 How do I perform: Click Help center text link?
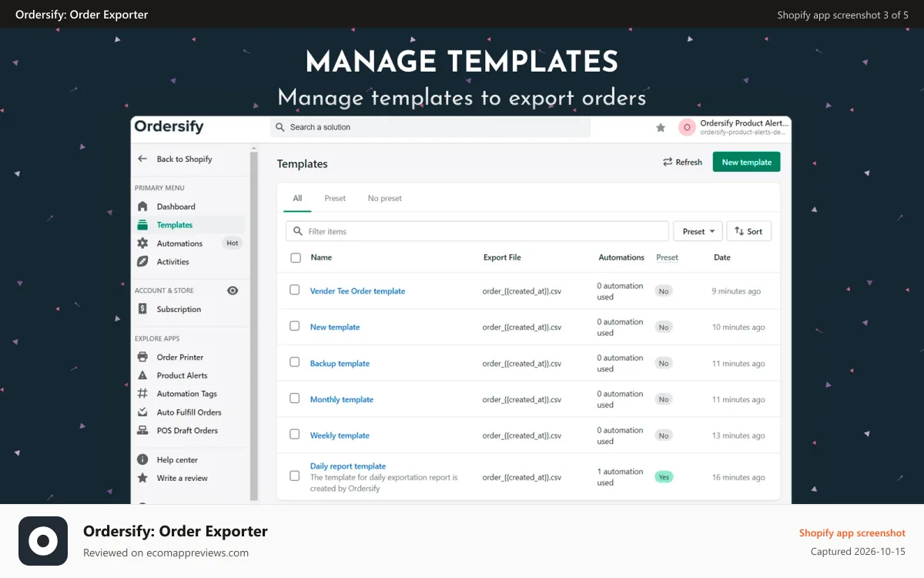[x=177, y=460]
